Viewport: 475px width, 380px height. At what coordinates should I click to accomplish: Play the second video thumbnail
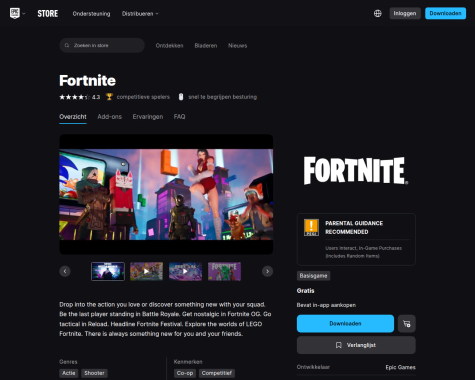(147, 271)
